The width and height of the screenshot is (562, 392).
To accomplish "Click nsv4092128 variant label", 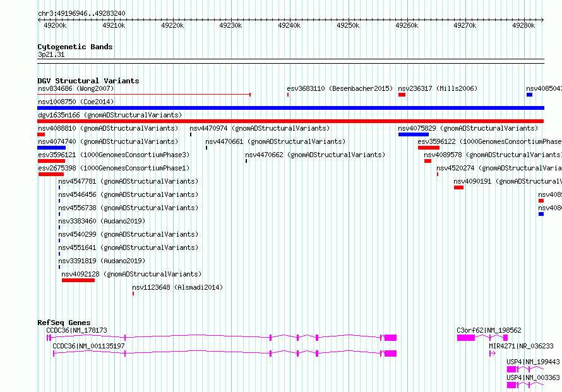I will pyautogui.click(x=131, y=274).
